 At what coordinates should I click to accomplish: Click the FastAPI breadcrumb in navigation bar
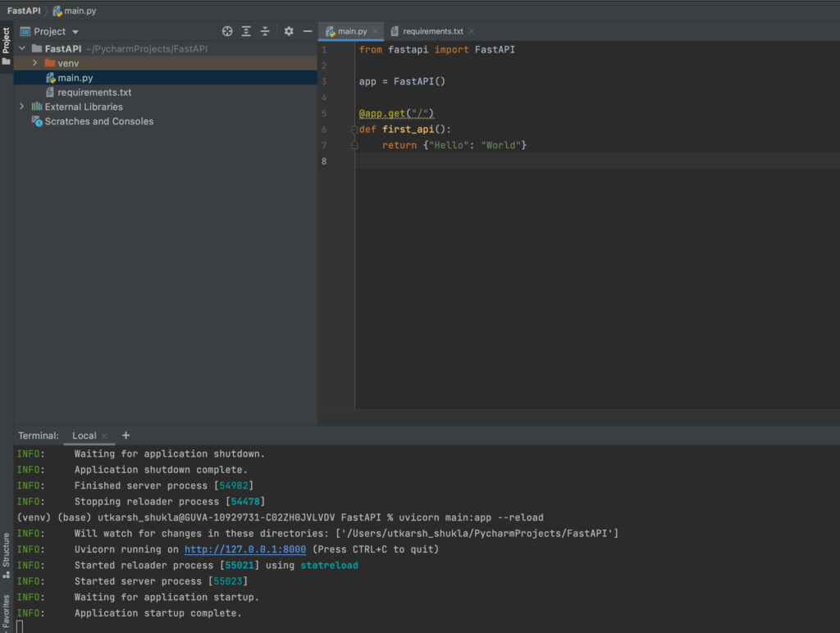tap(24, 11)
